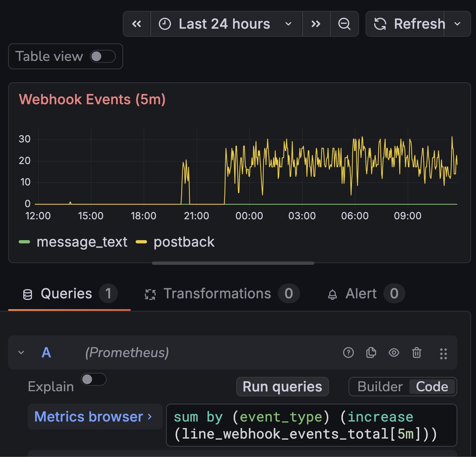Viewport: 476px width, 457px height.
Task: Switch to the Transformations tab
Action: coord(221,294)
